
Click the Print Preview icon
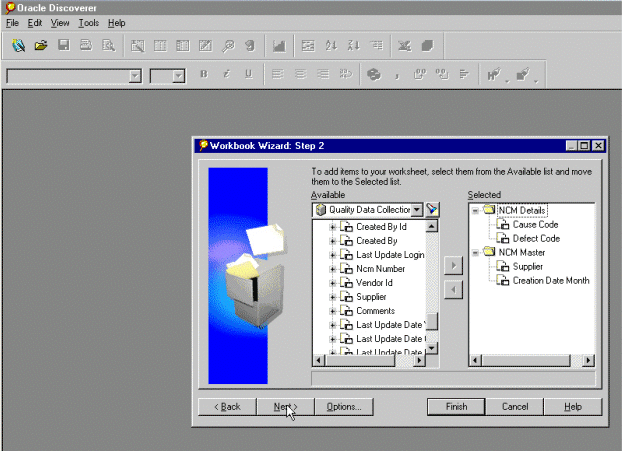pyautogui.click(x=108, y=46)
